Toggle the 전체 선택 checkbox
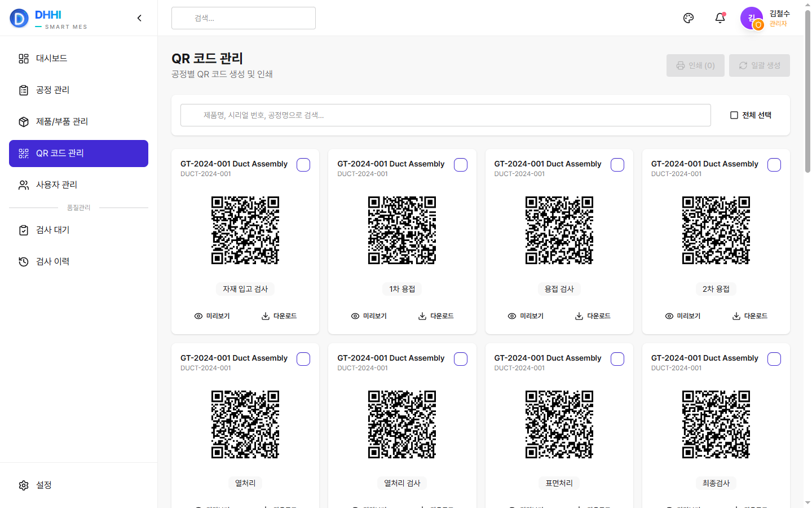The width and height of the screenshot is (812, 508). point(734,115)
